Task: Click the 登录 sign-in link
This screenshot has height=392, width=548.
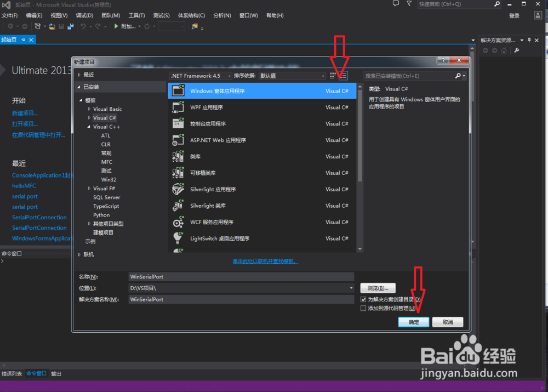Action: click(x=514, y=16)
